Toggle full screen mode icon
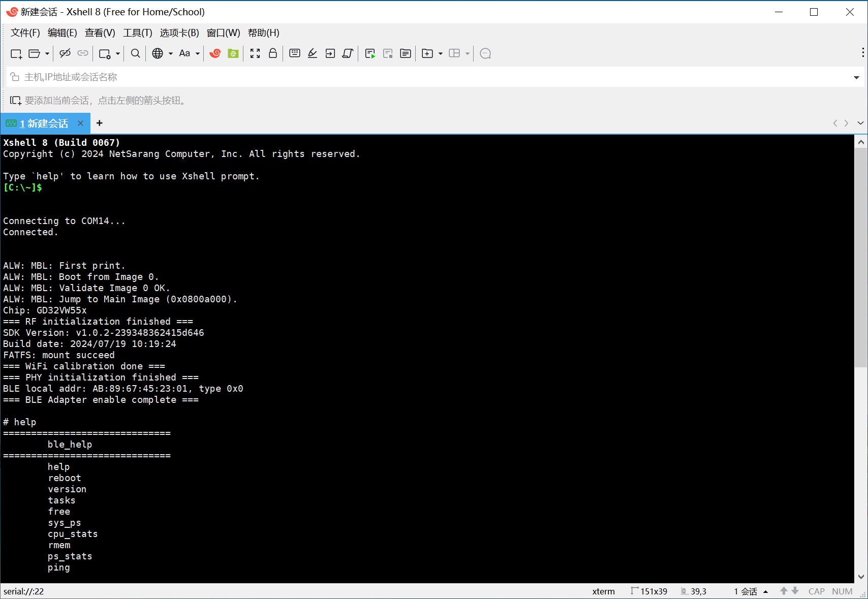This screenshot has width=868, height=599. click(255, 53)
